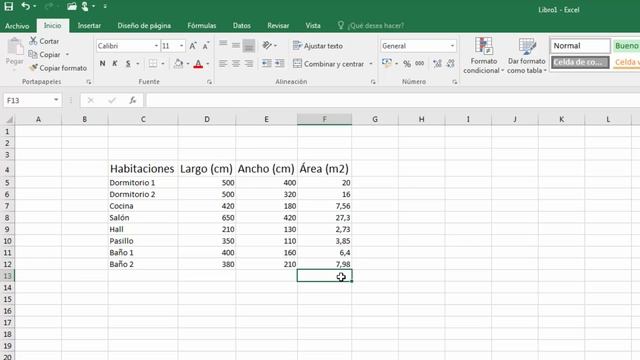Select all cells corner button
Screen dimensions: 640x360
coord(8,119)
